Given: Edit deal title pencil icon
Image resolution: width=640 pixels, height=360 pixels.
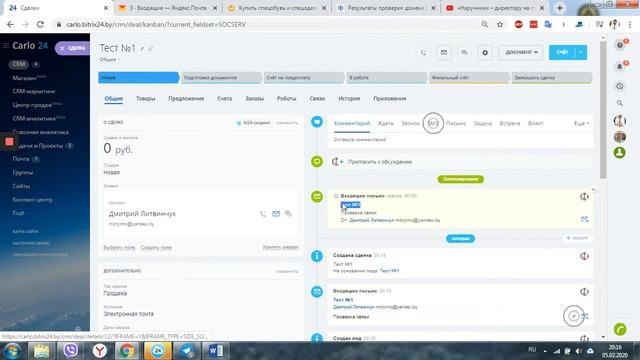Looking at the screenshot, I should [x=142, y=49].
